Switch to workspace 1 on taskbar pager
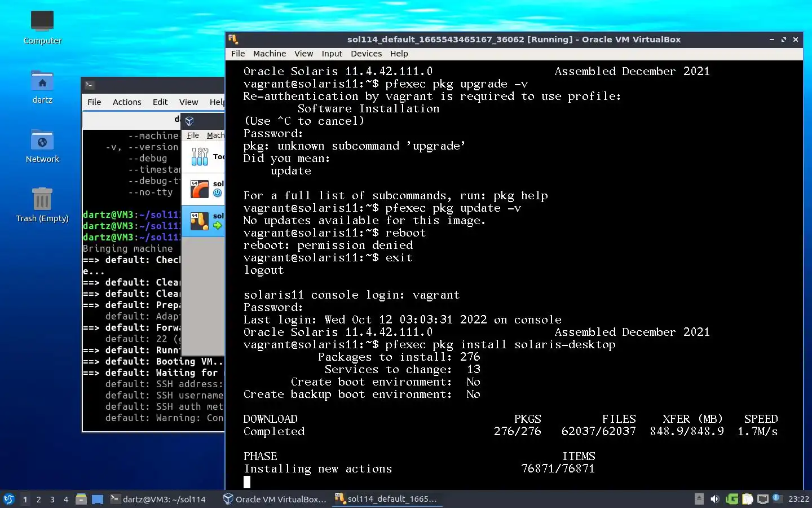This screenshot has height=508, width=812. (x=25, y=500)
